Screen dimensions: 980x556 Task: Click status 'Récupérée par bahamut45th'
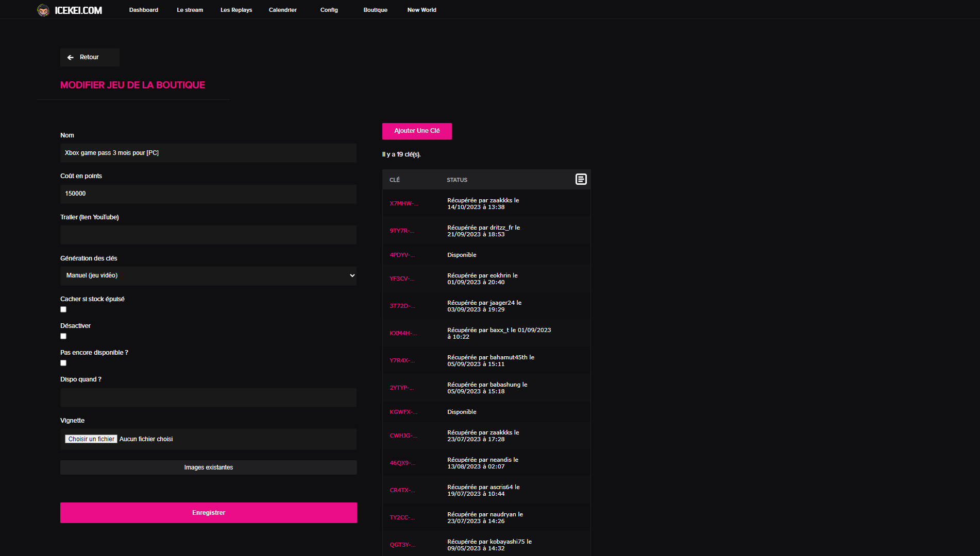(x=491, y=360)
